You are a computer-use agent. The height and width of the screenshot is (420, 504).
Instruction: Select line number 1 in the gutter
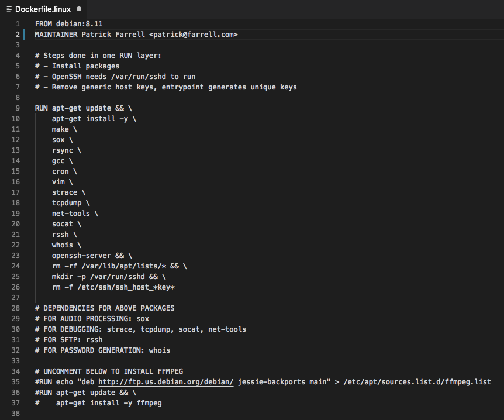pyautogui.click(x=18, y=23)
